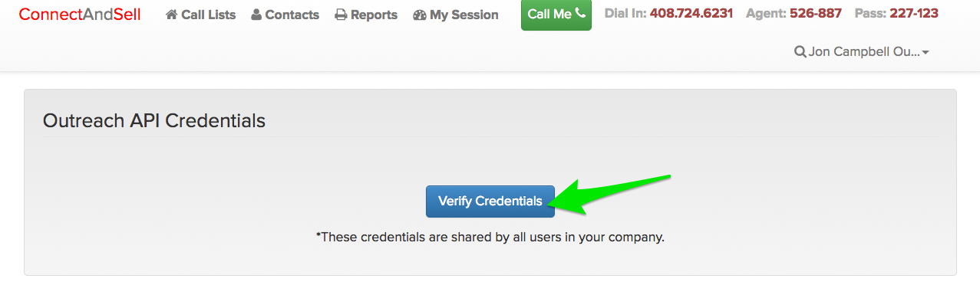The height and width of the screenshot is (295, 980).
Task: Expand the Jon Campbell Ou... user dropdown
Action: pos(863,52)
